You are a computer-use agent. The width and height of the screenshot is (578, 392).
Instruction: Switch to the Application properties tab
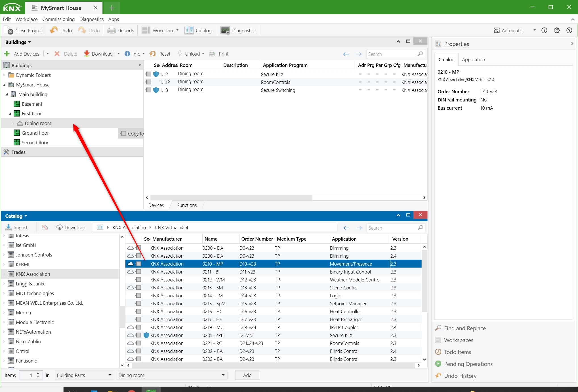473,59
